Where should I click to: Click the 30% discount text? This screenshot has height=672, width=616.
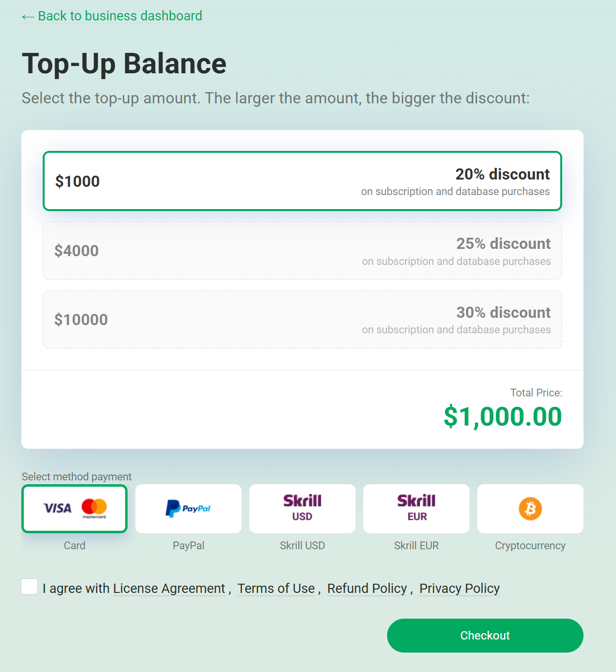503,312
